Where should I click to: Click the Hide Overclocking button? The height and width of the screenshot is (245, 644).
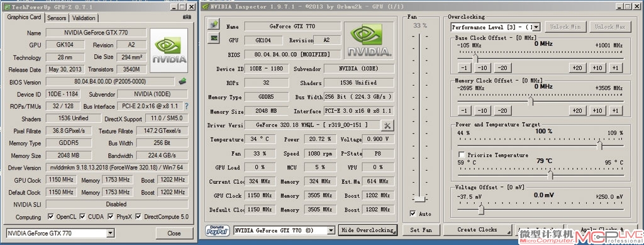tap(368, 231)
